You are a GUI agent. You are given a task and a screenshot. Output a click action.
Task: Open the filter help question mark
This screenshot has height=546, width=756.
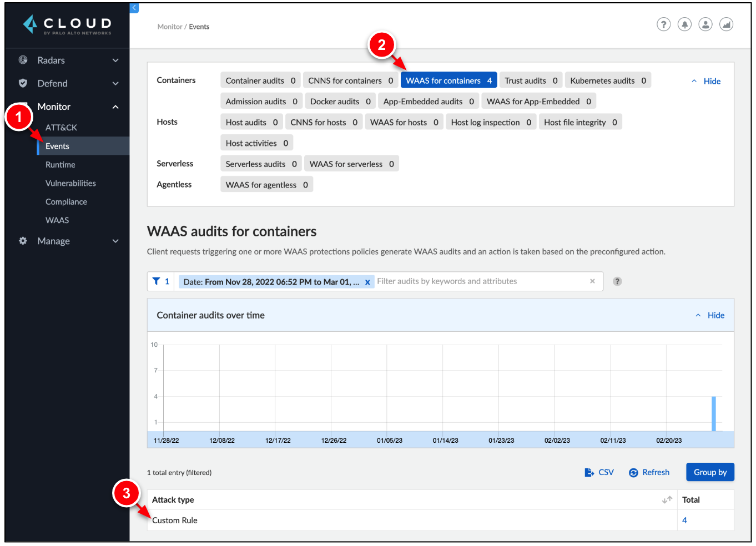coord(617,281)
